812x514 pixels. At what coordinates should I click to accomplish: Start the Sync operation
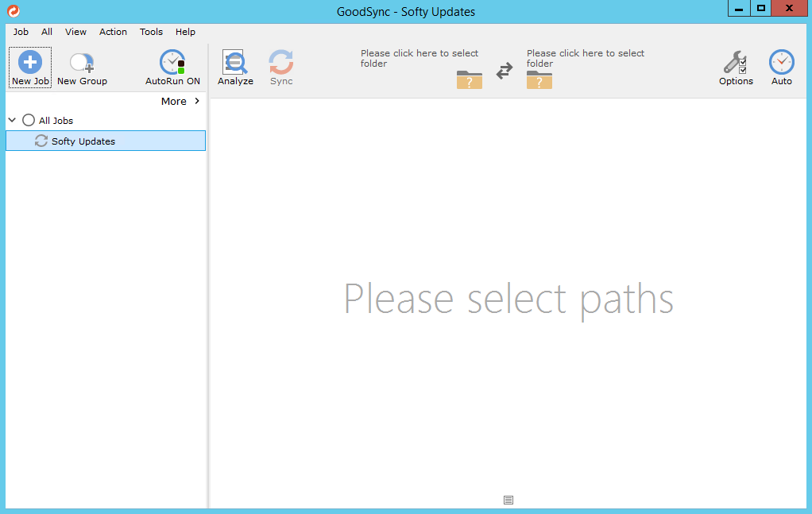point(281,68)
